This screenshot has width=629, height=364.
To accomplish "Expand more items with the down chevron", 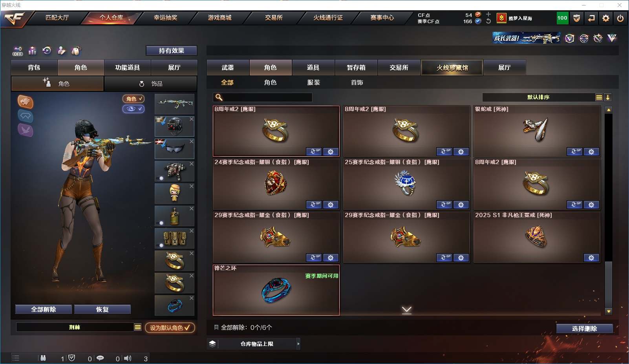I will pyautogui.click(x=407, y=310).
